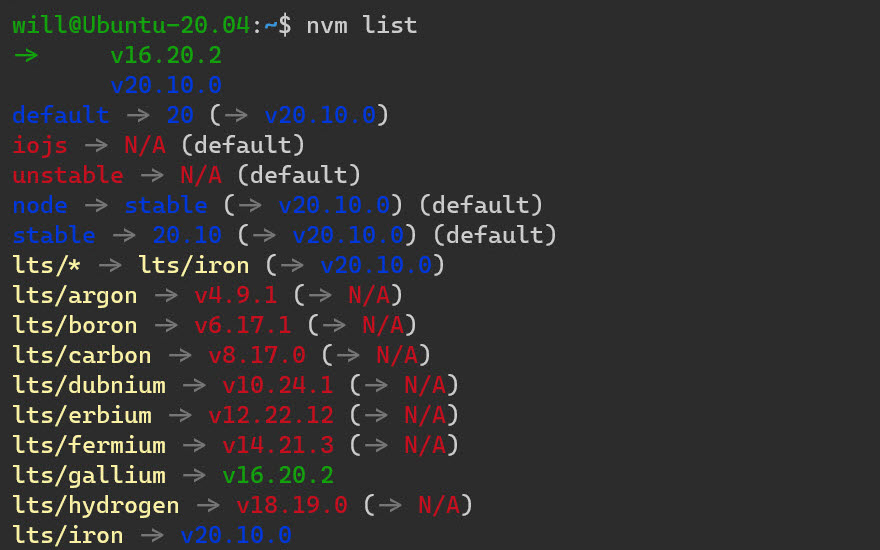Select installed version v20.10.0 on second line
The height and width of the screenshot is (550, 880).
[166, 85]
